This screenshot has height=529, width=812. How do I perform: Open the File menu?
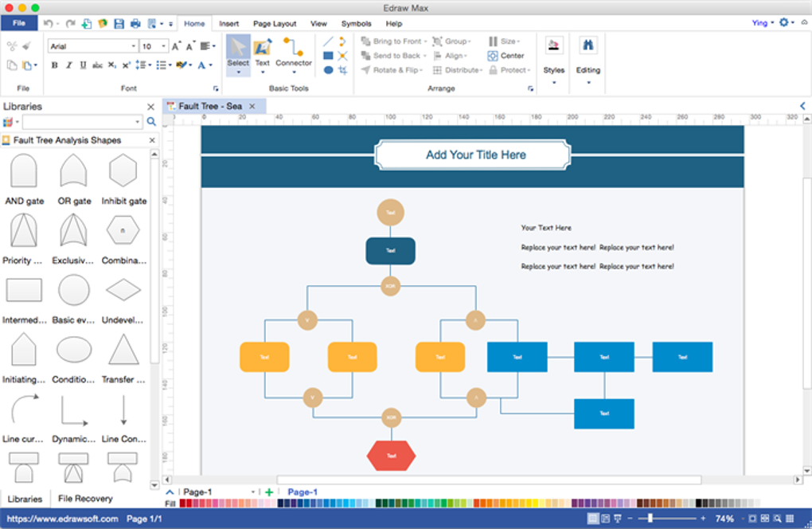(19, 23)
